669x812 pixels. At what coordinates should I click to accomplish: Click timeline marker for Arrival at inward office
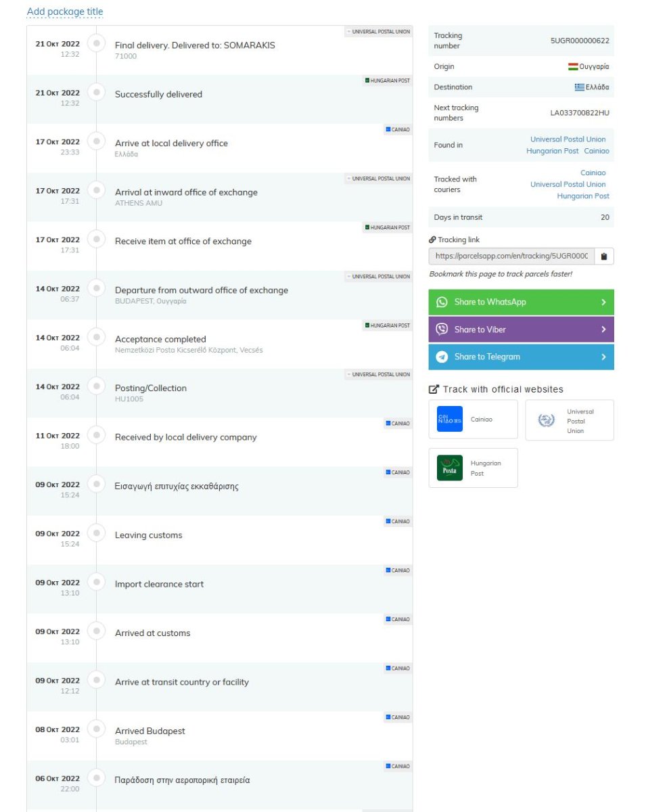click(x=97, y=190)
